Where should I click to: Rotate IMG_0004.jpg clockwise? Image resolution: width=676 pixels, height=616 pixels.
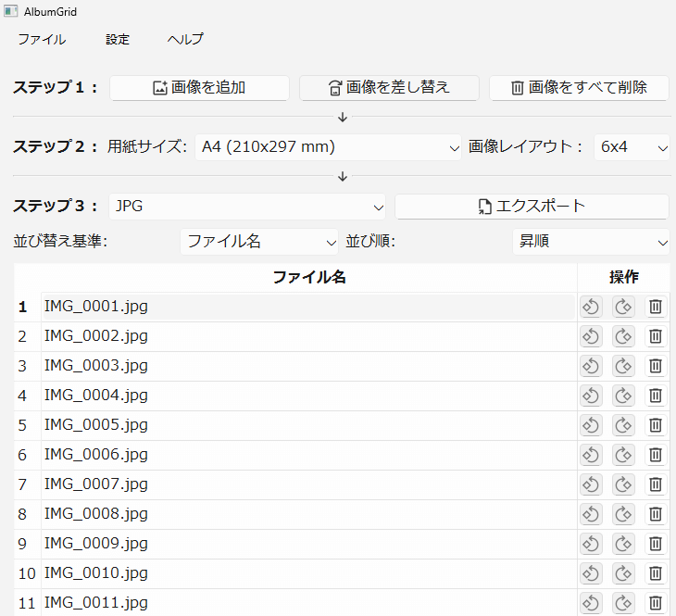[x=623, y=396]
